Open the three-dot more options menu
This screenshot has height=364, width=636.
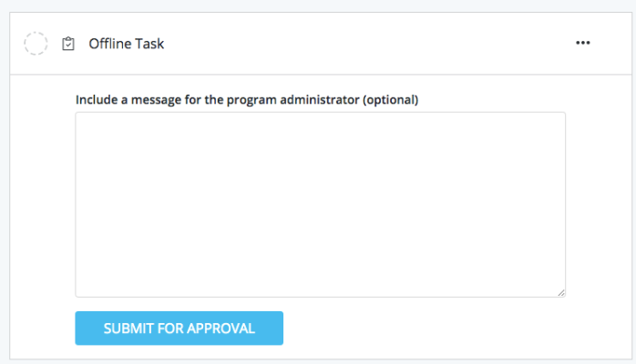tap(583, 43)
